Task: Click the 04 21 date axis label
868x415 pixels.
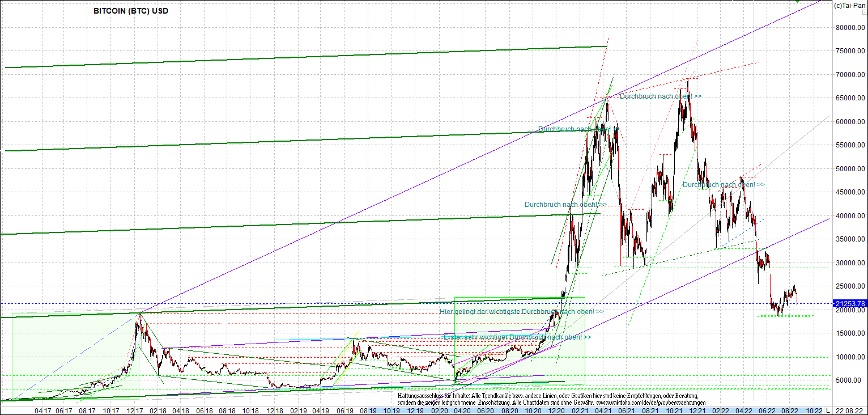Action: click(x=603, y=410)
